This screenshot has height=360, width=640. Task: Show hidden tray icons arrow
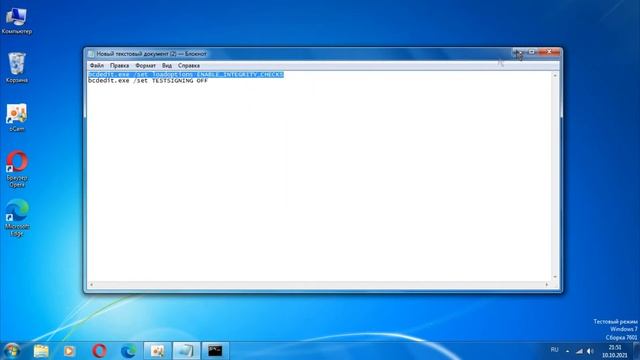[x=567, y=351]
